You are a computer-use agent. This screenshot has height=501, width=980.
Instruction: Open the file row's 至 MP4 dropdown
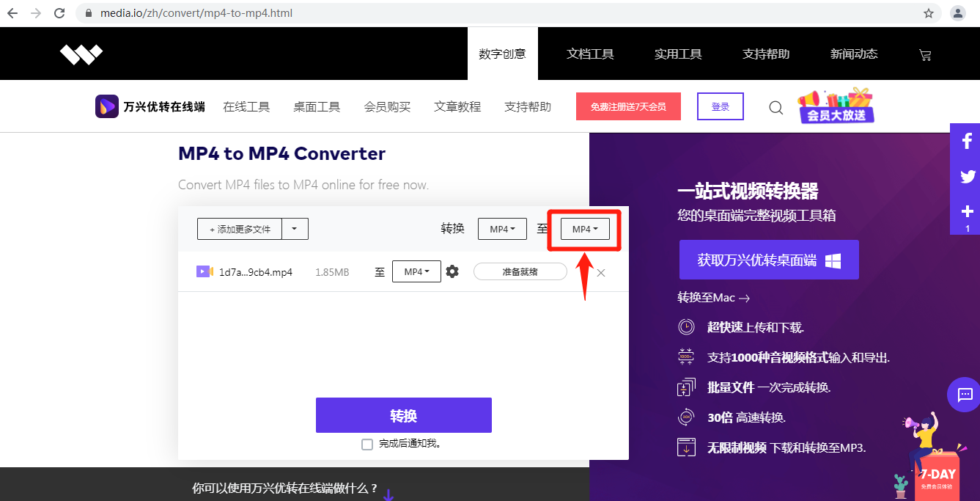[416, 271]
